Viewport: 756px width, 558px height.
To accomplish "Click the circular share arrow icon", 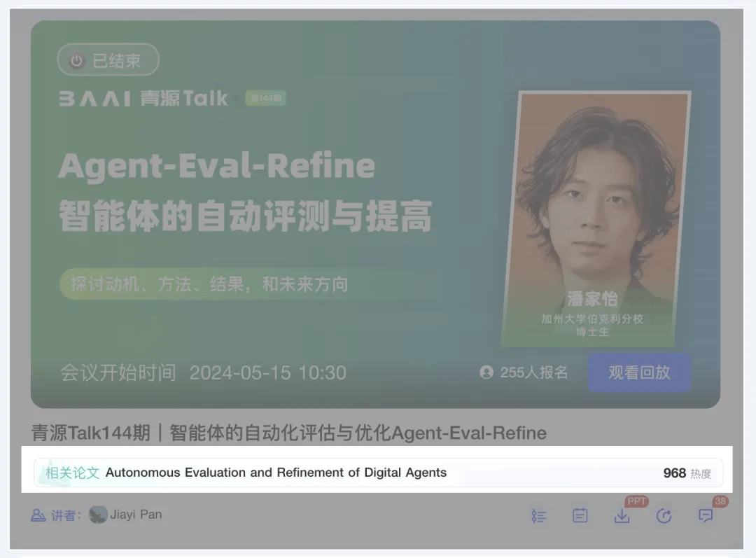I will [x=664, y=516].
